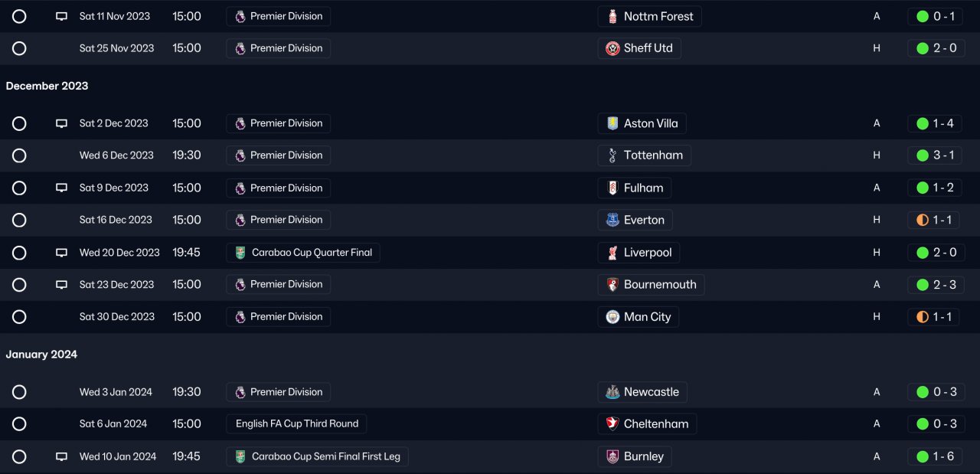This screenshot has width=980, height=474.
Task: Open the English FA Cup Third Round competition
Action: click(x=297, y=423)
